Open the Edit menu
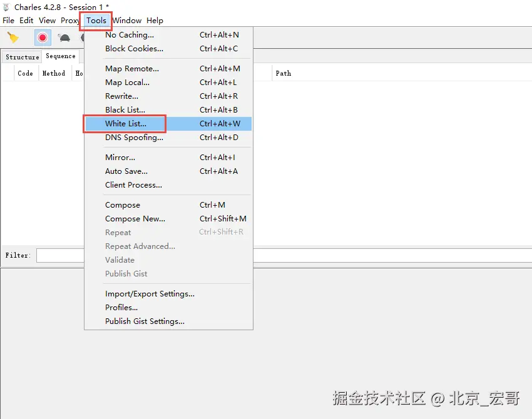 tap(26, 21)
